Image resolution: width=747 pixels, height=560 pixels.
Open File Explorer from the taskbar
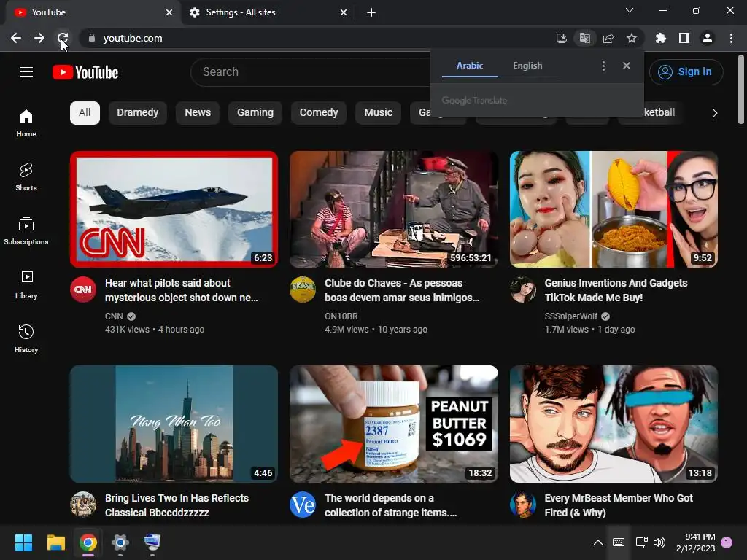[55, 542]
